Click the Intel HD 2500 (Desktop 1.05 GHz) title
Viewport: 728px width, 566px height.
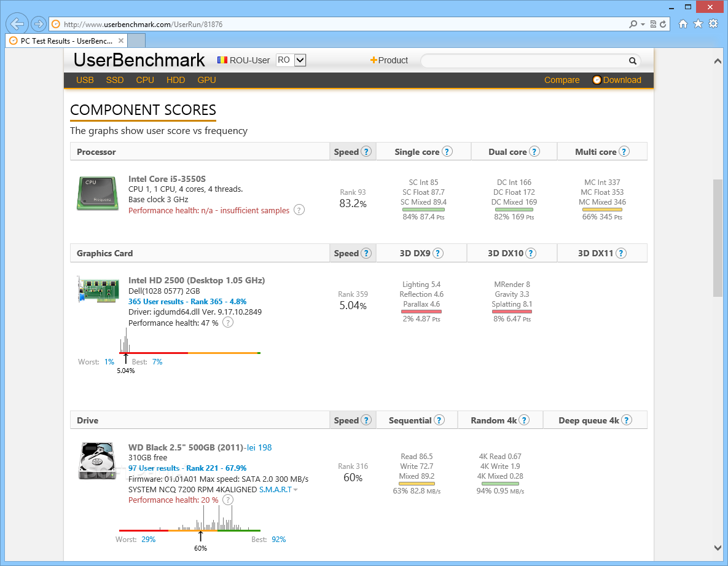[197, 280]
